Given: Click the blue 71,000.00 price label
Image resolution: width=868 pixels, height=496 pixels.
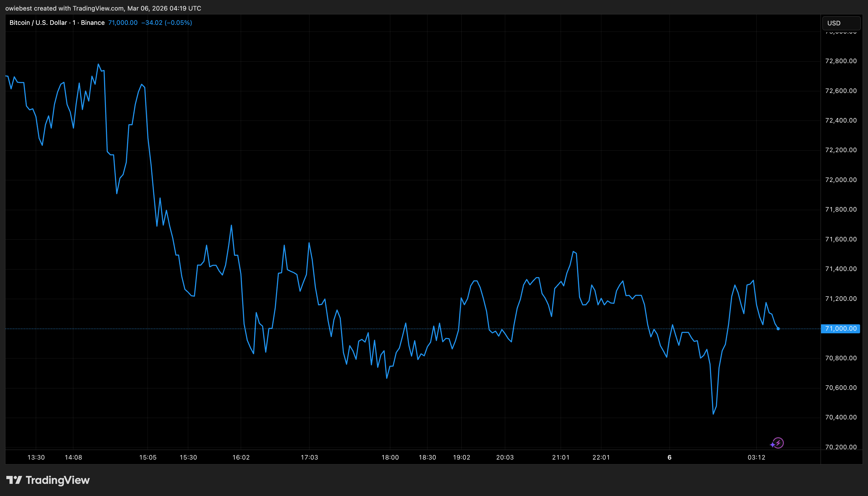Looking at the screenshot, I should (841, 329).
